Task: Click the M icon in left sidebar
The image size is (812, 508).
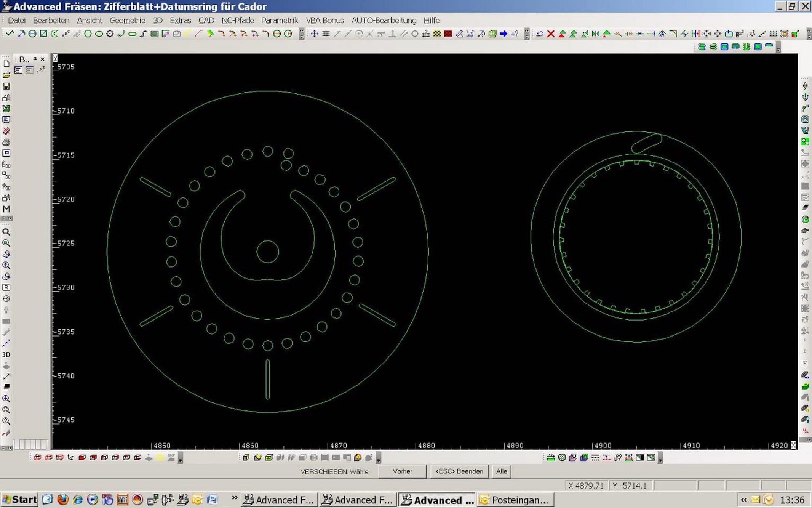Action: [6, 209]
